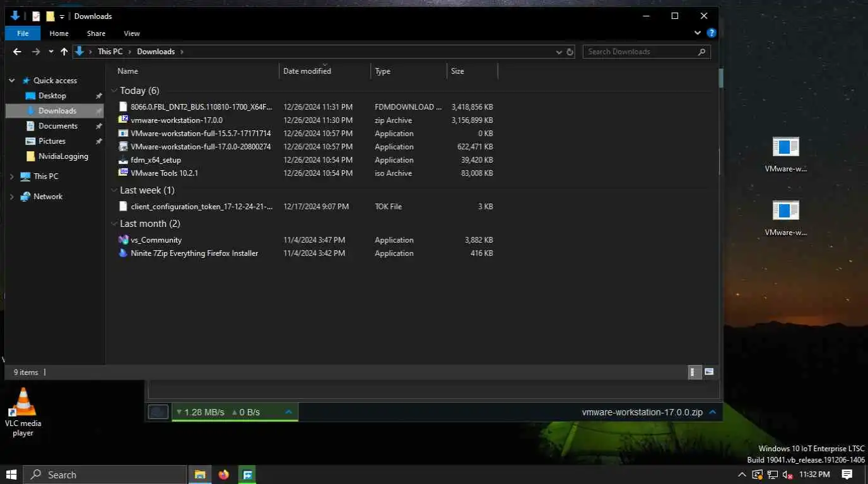Refresh the Downloads folder view

(x=570, y=52)
